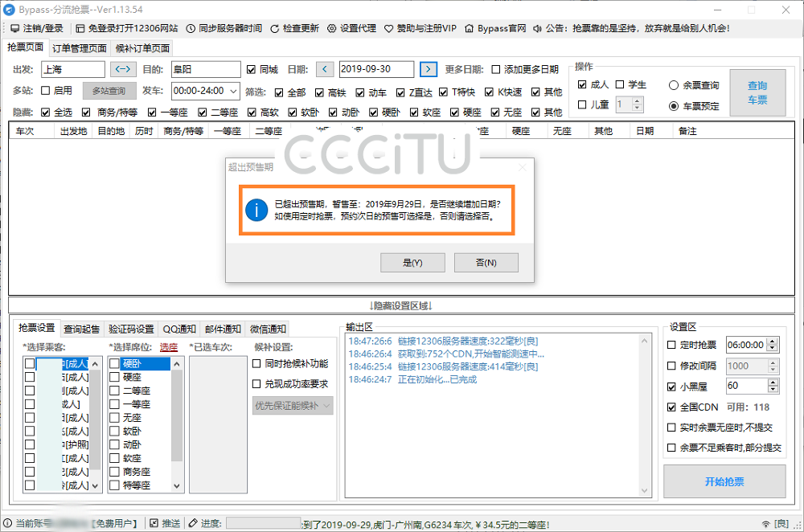Open 12306 website via 免登录打开12306网站
This screenshot has height=532, width=804.
pyautogui.click(x=81, y=28)
